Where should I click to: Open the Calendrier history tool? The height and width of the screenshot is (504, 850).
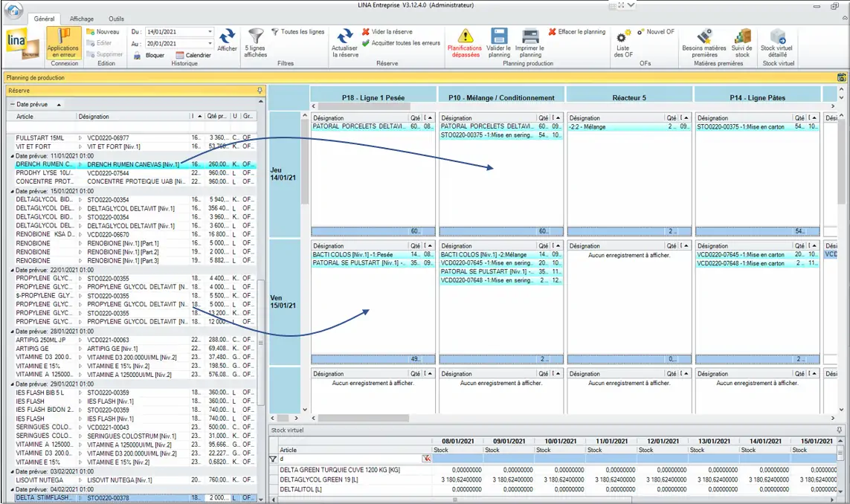[x=193, y=55]
